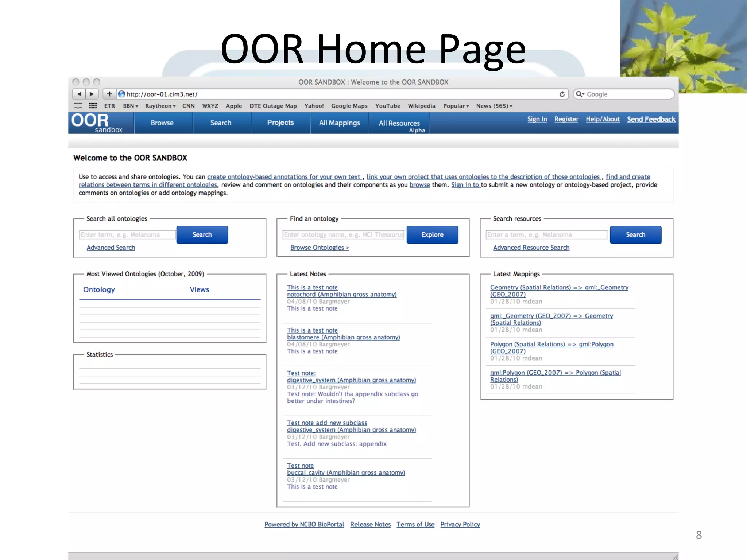Click the reload icon in address bar
Viewport: 747px width, 560px height.
click(x=562, y=94)
